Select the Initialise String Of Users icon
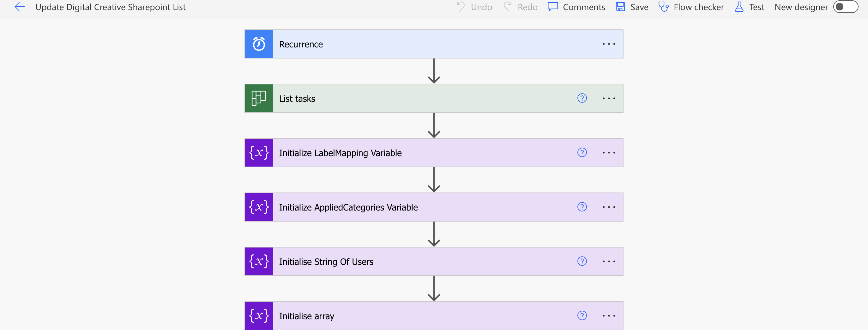868x330 pixels. [258, 261]
